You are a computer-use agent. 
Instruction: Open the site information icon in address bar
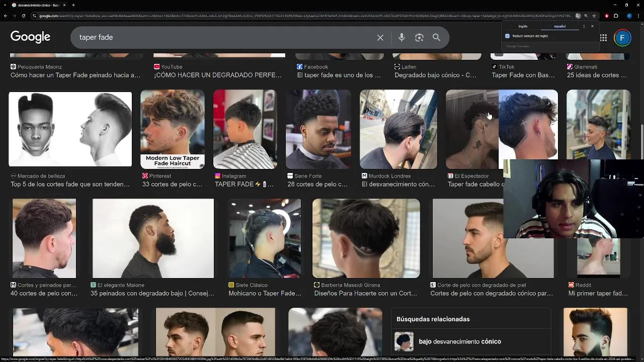tap(35, 16)
